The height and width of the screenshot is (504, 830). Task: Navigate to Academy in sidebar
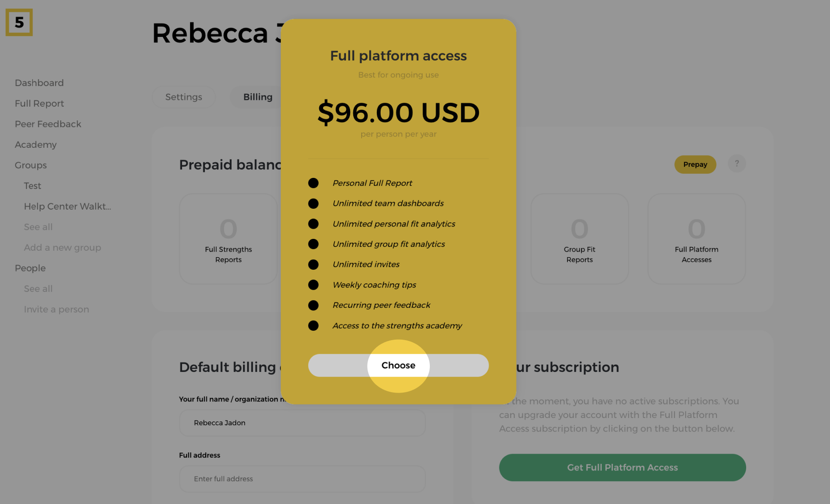[36, 145]
